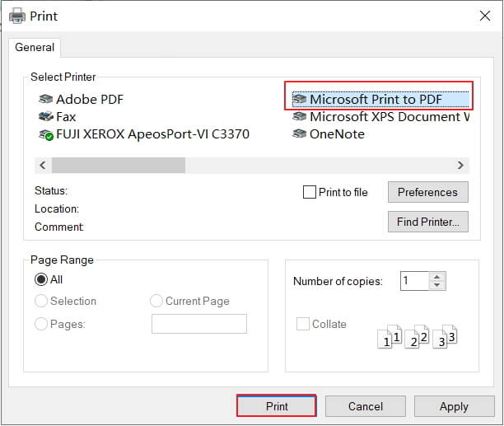This screenshot has width=504, height=426.
Task: Enable the Print to file checkbox
Action: point(310,192)
